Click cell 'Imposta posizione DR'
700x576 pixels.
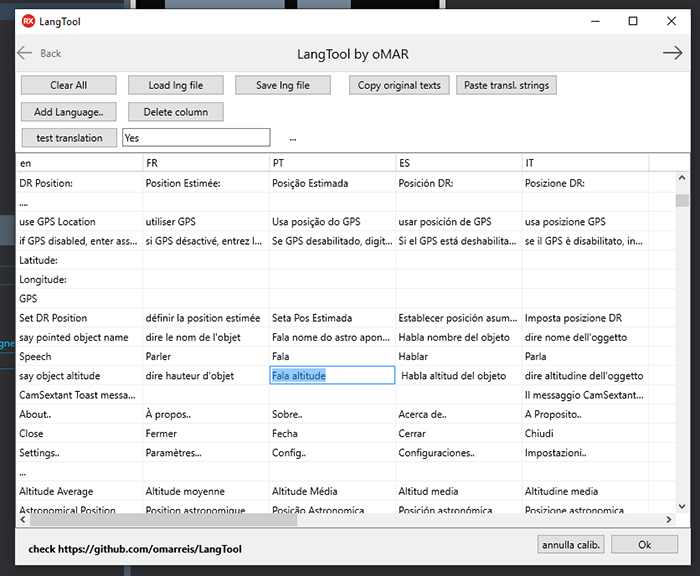(585, 318)
